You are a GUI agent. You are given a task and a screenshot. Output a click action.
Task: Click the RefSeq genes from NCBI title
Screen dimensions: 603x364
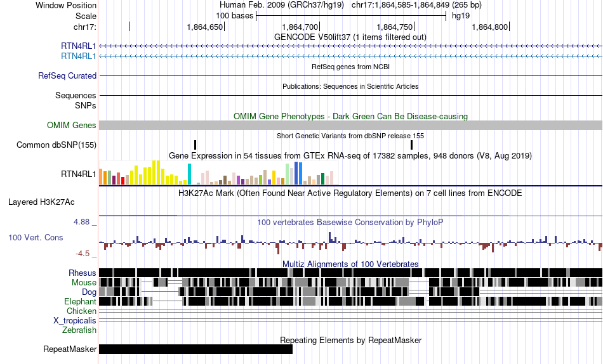[351, 67]
